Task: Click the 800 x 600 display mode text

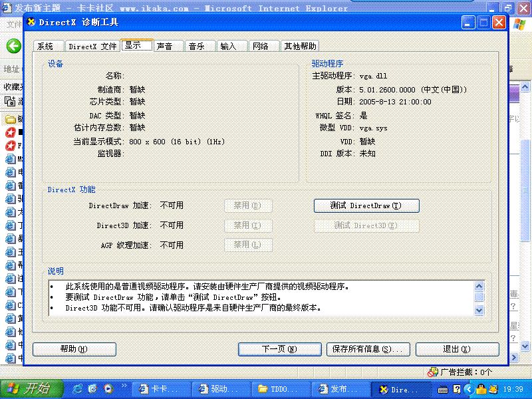Action: 177,142
